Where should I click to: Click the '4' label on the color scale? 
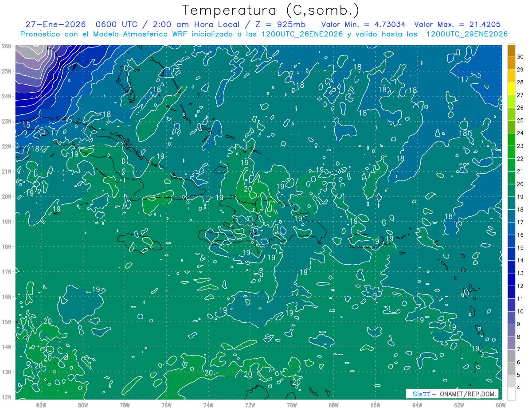(x=519, y=388)
